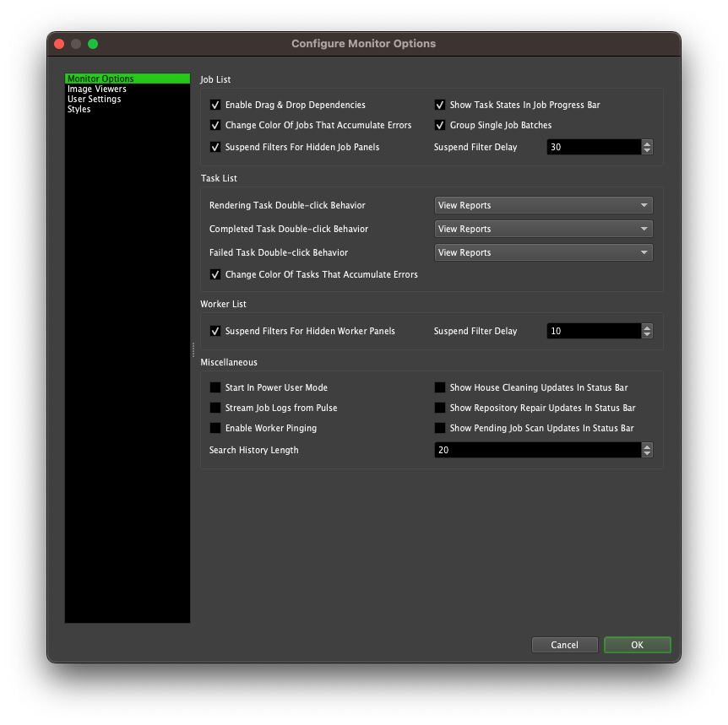The image size is (728, 725).
Task: Click the Worker List Suspend Filter Delay field
Action: [591, 331]
